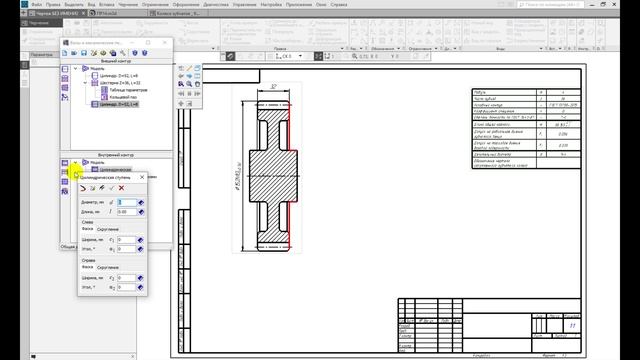640x360 pixels.
Task: Open the Справка menu
Action: (x=339, y=4)
